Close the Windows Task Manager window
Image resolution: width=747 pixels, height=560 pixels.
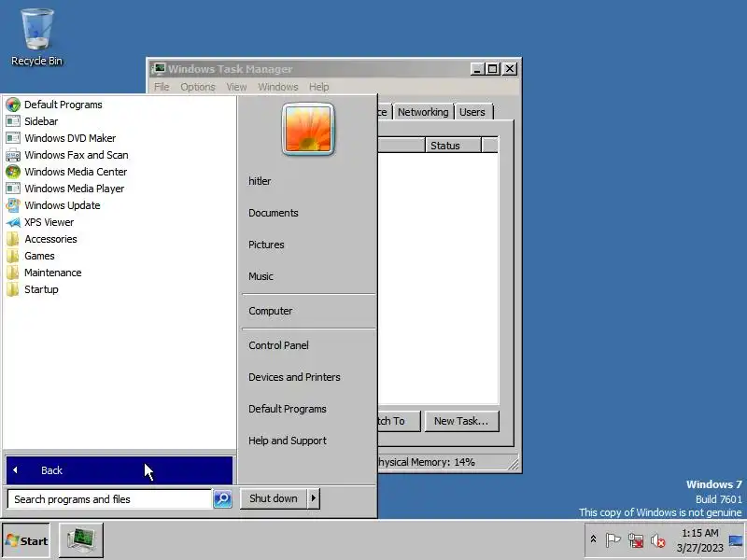tap(510, 68)
